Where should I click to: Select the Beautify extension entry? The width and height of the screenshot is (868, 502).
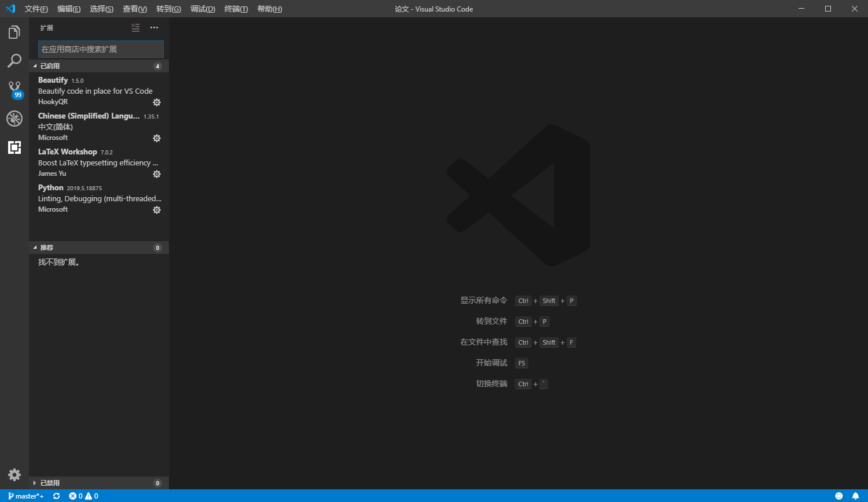(x=99, y=91)
